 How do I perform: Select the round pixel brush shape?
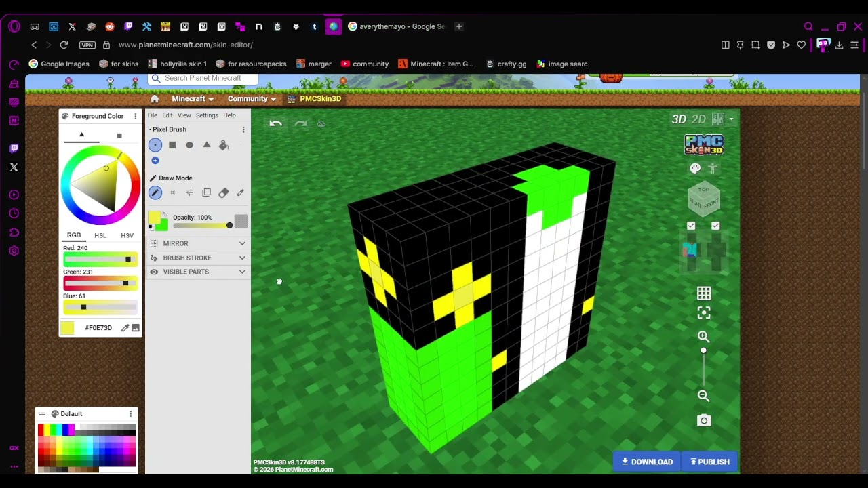[x=155, y=144]
